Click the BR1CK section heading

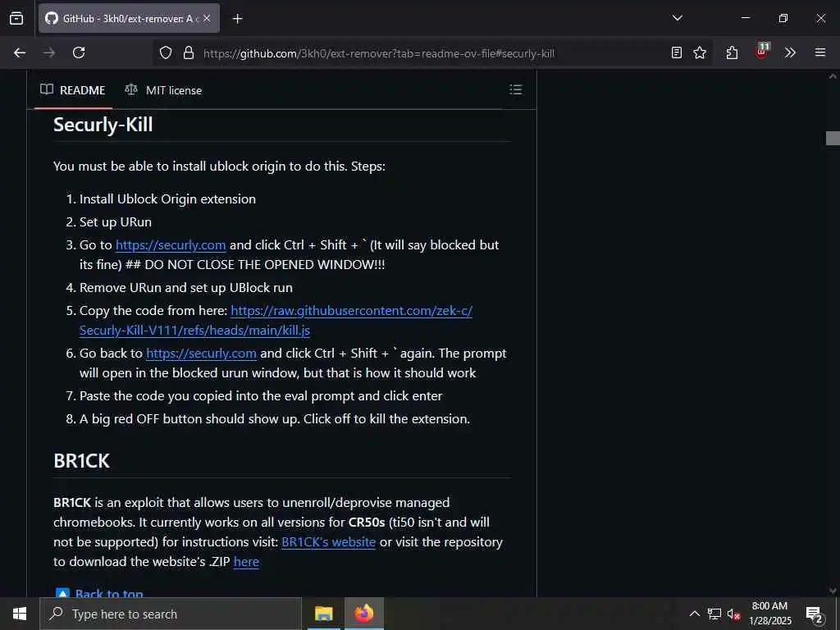81,461
